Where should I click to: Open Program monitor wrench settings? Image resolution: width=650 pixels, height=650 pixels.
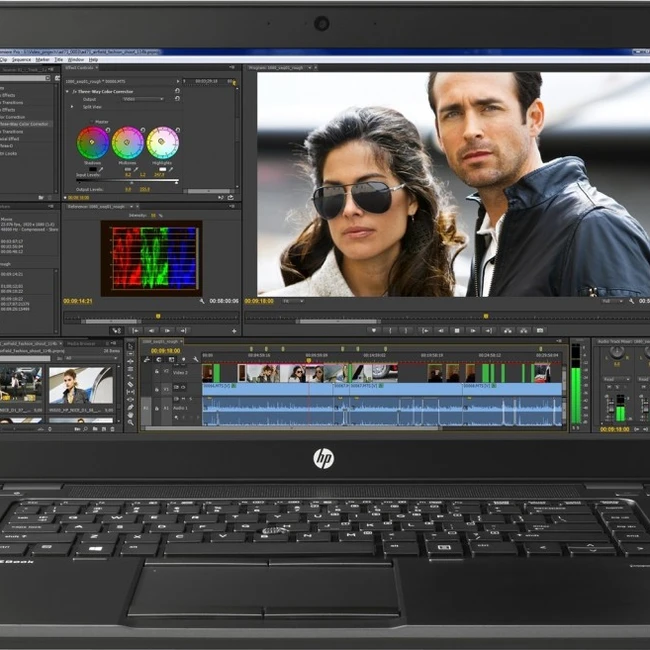coord(632,301)
